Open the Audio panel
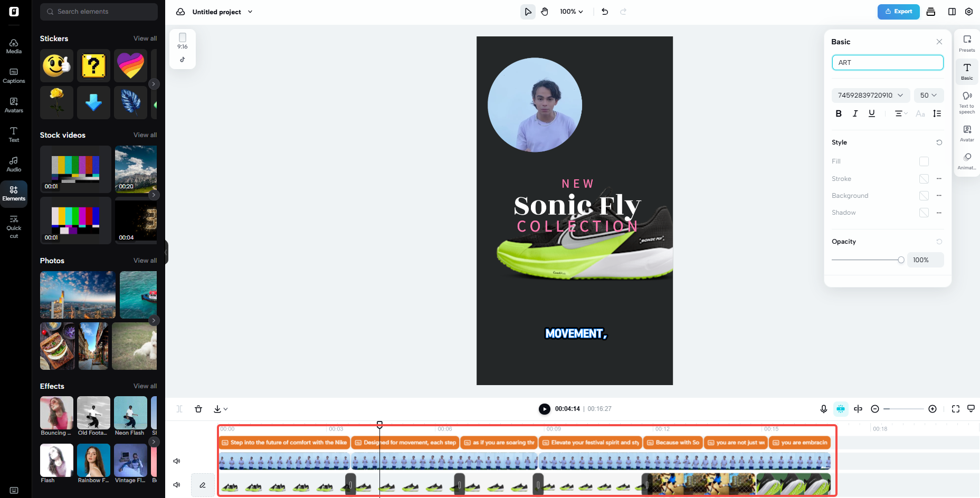980x498 pixels. [14, 164]
